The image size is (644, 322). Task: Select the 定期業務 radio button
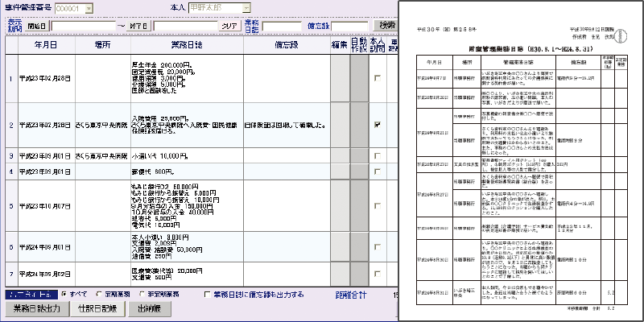100,295
